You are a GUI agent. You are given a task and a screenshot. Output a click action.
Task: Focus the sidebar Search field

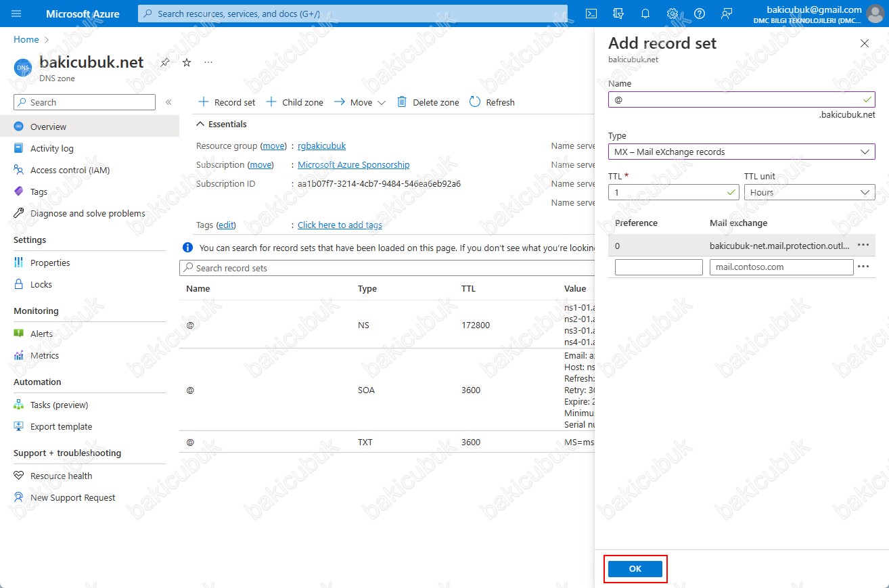(x=85, y=102)
